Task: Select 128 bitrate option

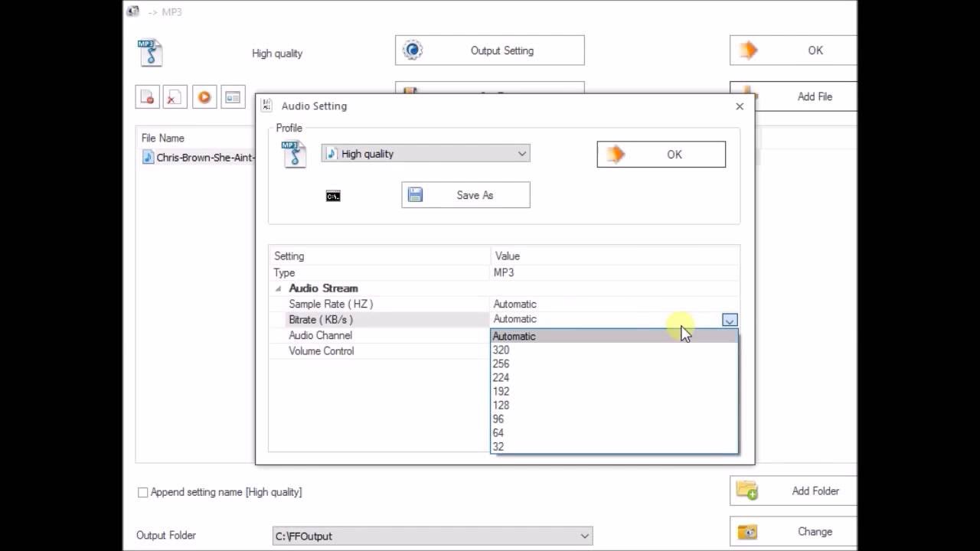Action: coord(614,405)
